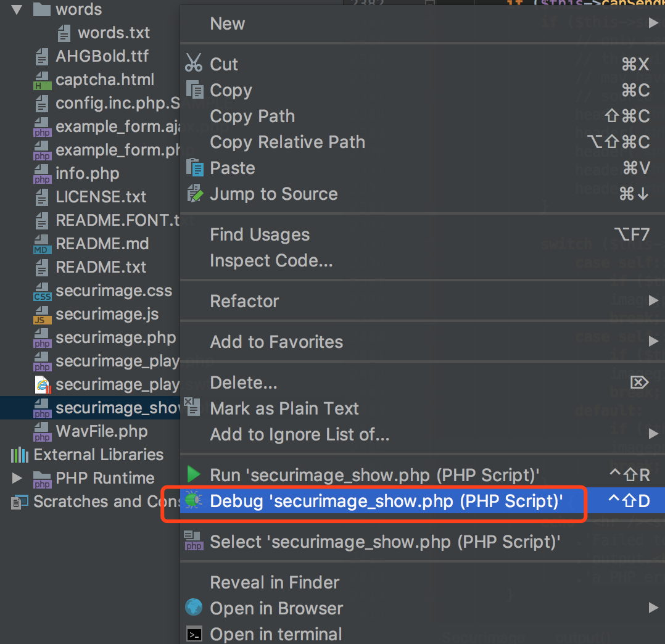Collapse the words folder

(17, 9)
